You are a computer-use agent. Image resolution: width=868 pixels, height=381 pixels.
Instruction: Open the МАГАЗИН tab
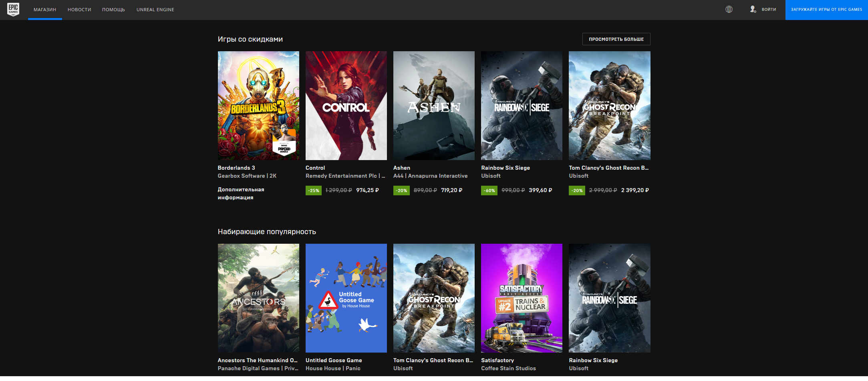coord(45,10)
